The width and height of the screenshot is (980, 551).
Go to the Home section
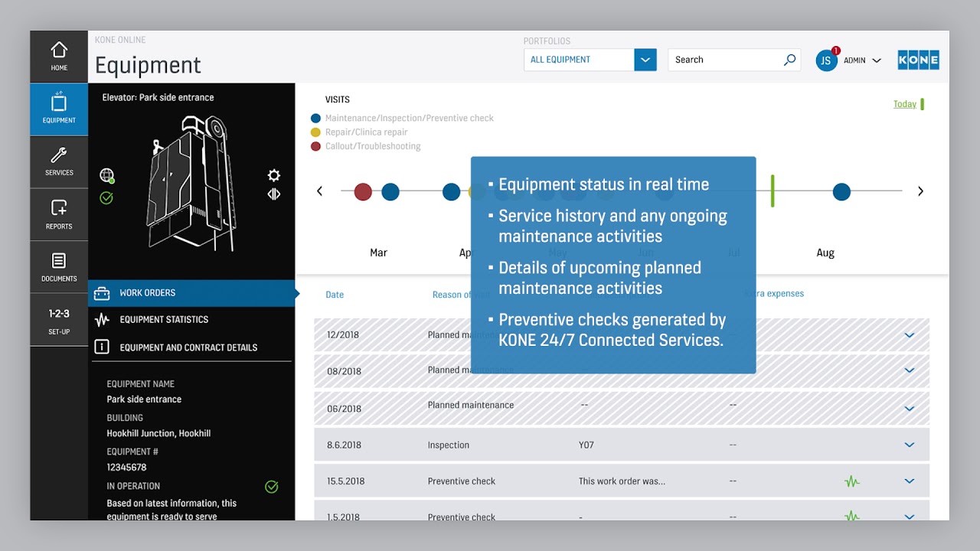click(x=59, y=57)
